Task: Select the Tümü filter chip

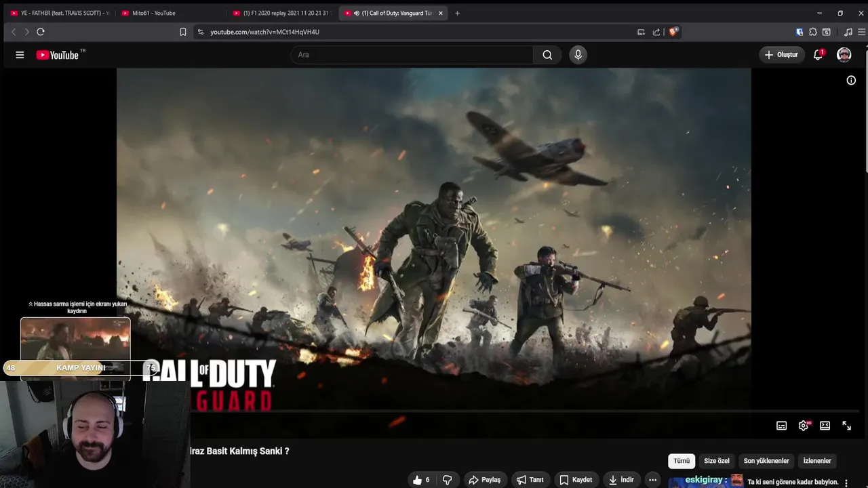Action: [x=682, y=461]
